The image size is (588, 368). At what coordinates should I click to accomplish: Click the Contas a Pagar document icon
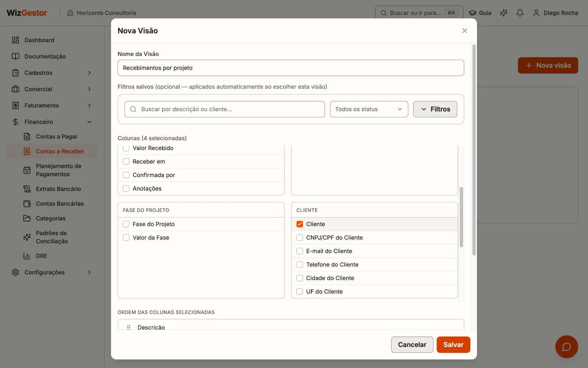click(x=27, y=137)
